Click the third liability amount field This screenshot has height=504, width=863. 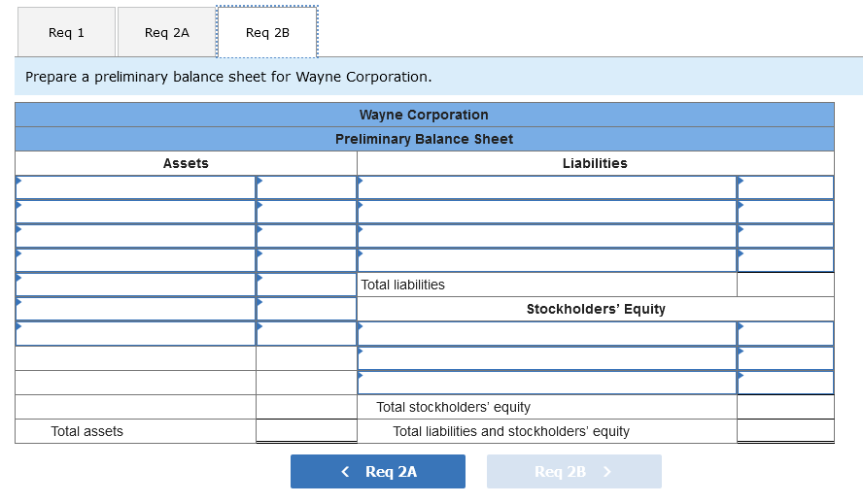point(785,236)
